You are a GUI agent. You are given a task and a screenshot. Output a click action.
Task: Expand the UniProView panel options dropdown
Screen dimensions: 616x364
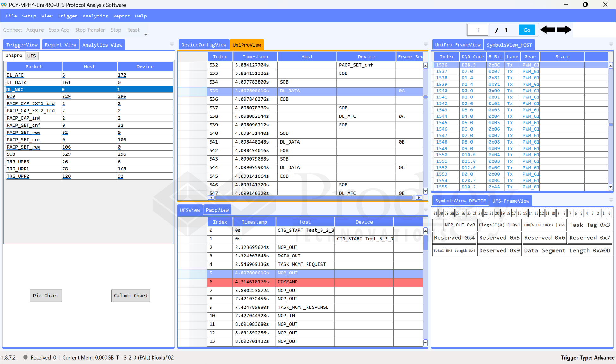click(426, 44)
